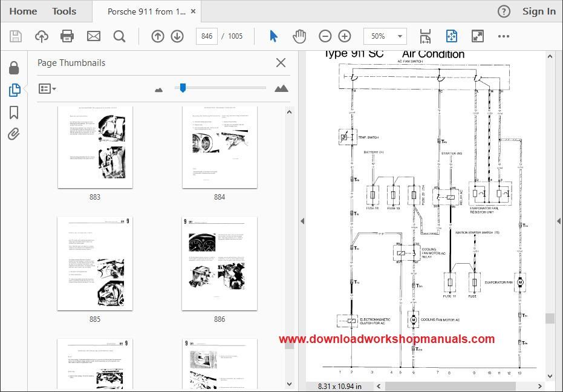This screenshot has height=392, width=563.
Task: Collapse left navigation pane arrow
Action: [x=302, y=221]
